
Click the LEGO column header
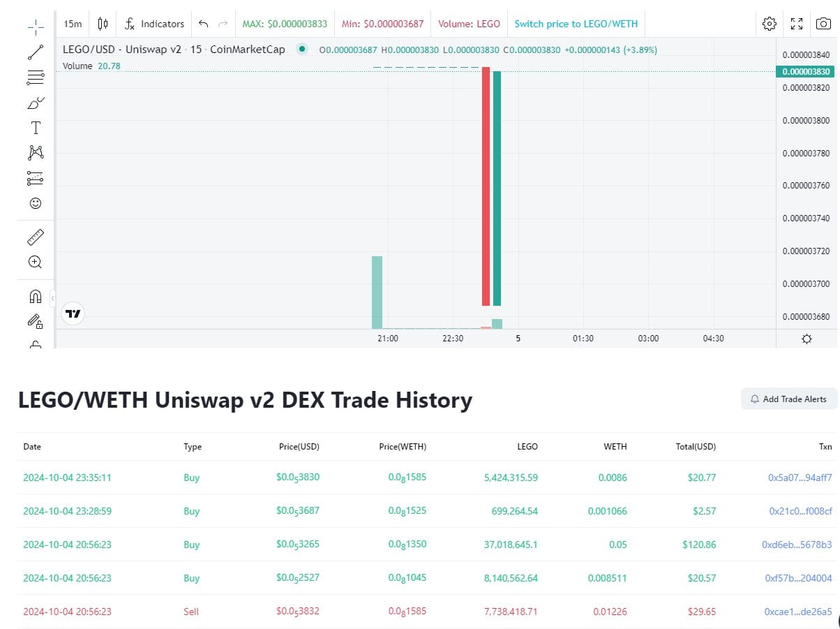tap(527, 447)
